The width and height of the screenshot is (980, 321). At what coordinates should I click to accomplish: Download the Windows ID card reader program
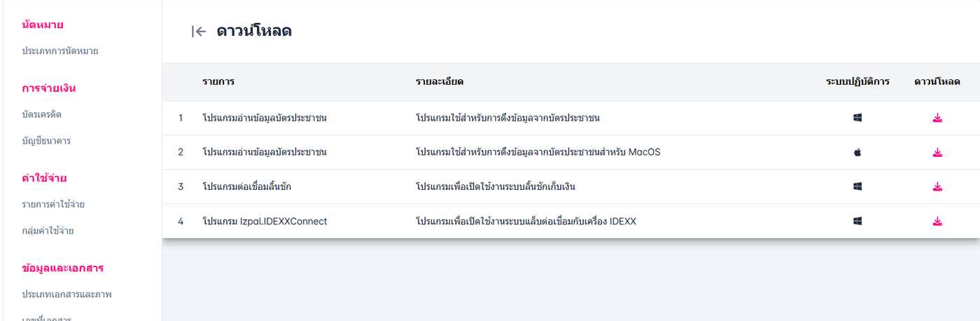937,118
